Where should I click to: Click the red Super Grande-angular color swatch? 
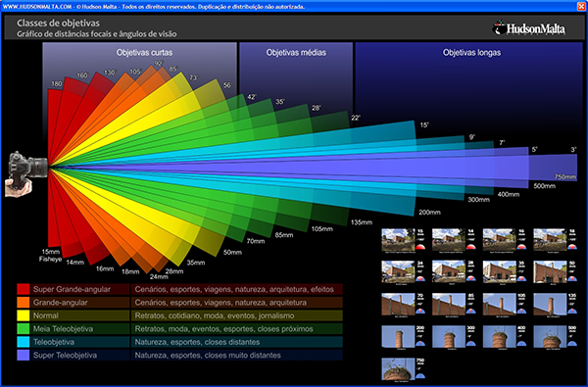point(24,289)
